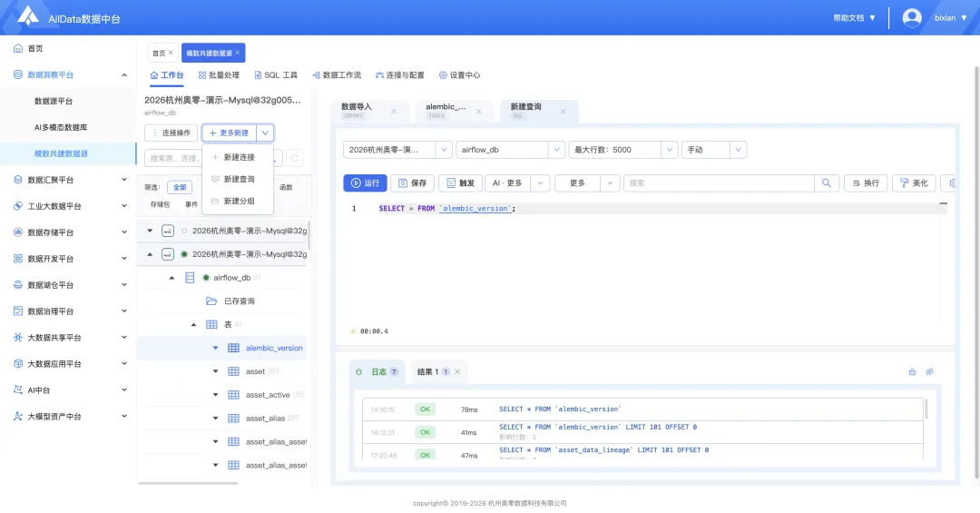980x513 pixels.
Task: Select the asset_active table row
Action: pos(222,395)
